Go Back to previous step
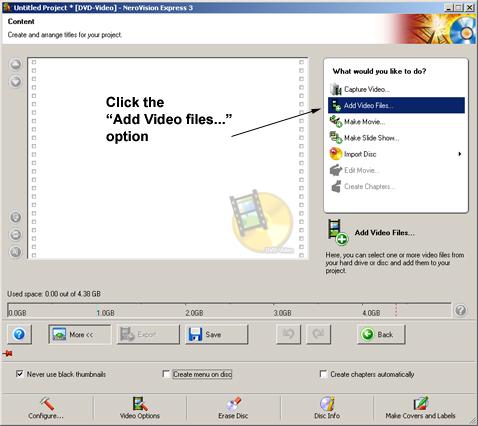 pos(381,334)
